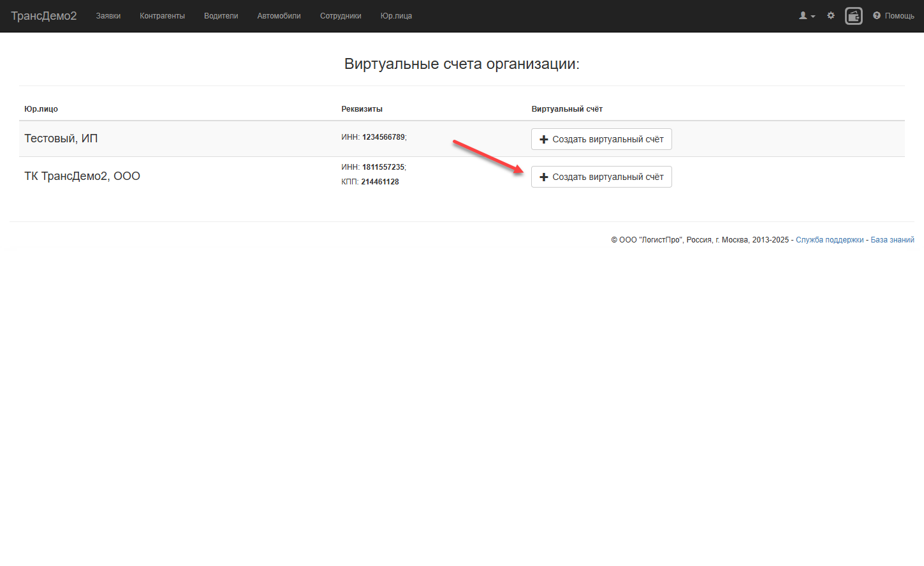Open the wallet icon in navbar
Image resolution: width=924 pixels, height=566 pixels.
pyautogui.click(x=853, y=16)
